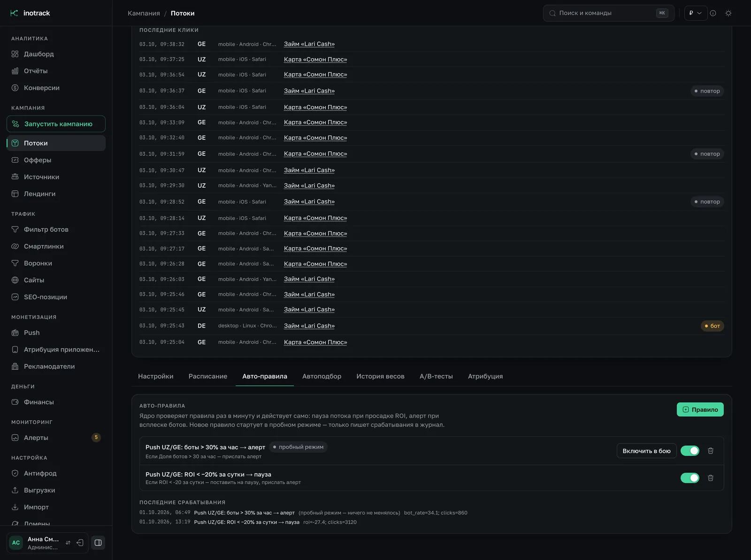This screenshot has width=751, height=560.
Task: Click the Правило add button
Action: (x=700, y=409)
